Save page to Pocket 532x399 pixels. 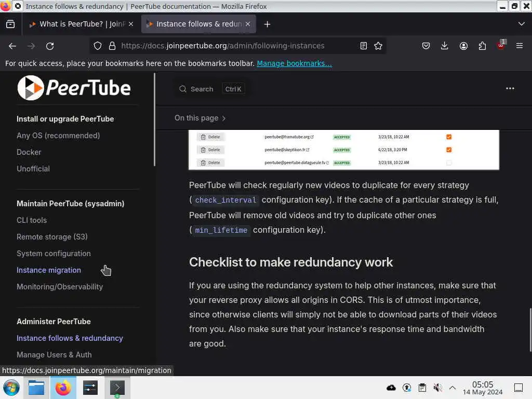(x=426, y=46)
